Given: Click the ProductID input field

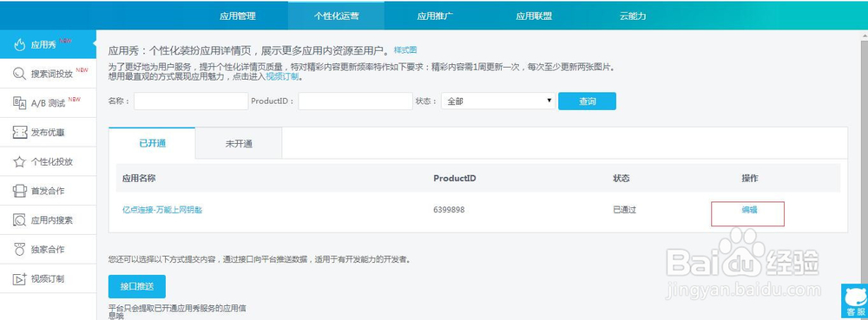Looking at the screenshot, I should coord(355,101).
